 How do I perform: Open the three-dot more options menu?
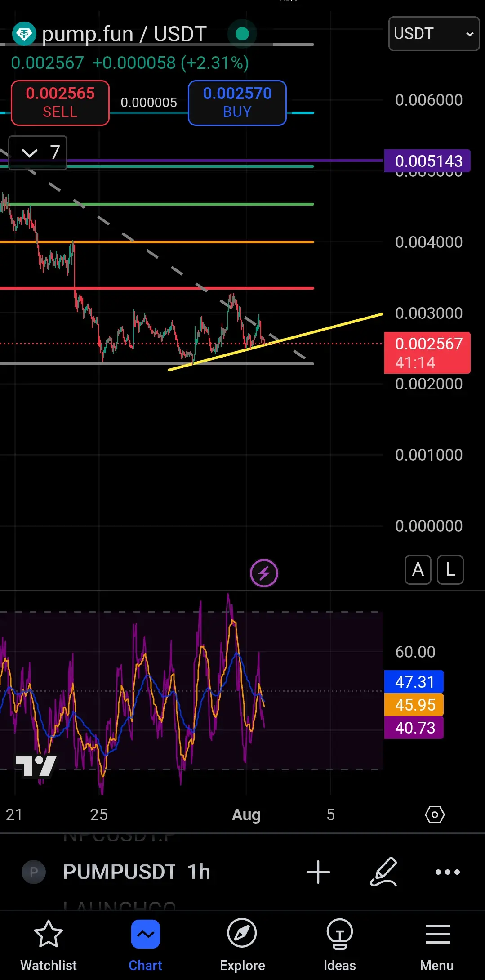pos(448,872)
